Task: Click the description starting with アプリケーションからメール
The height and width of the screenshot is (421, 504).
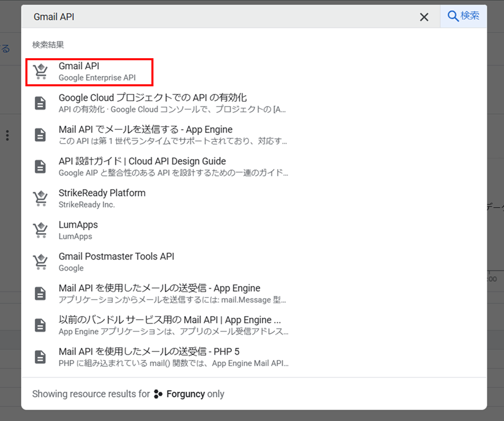Action: tap(172, 299)
